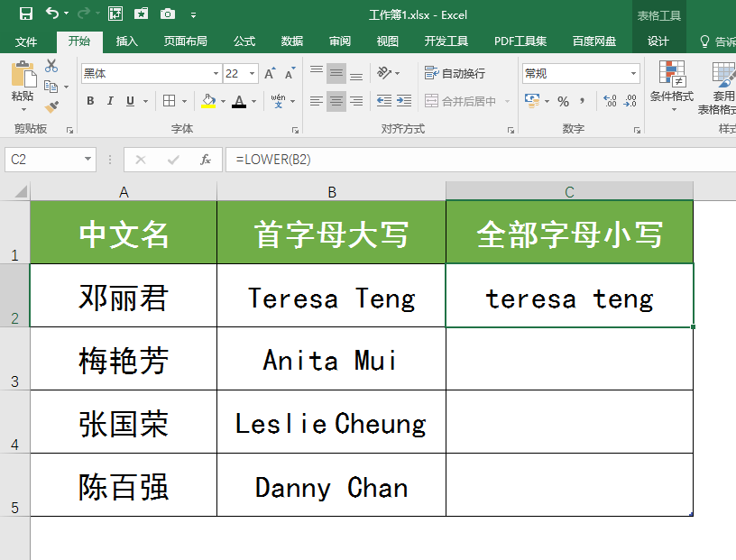The width and height of the screenshot is (736, 560).
Task: Open the fill color dropdown arrow
Action: (x=223, y=101)
